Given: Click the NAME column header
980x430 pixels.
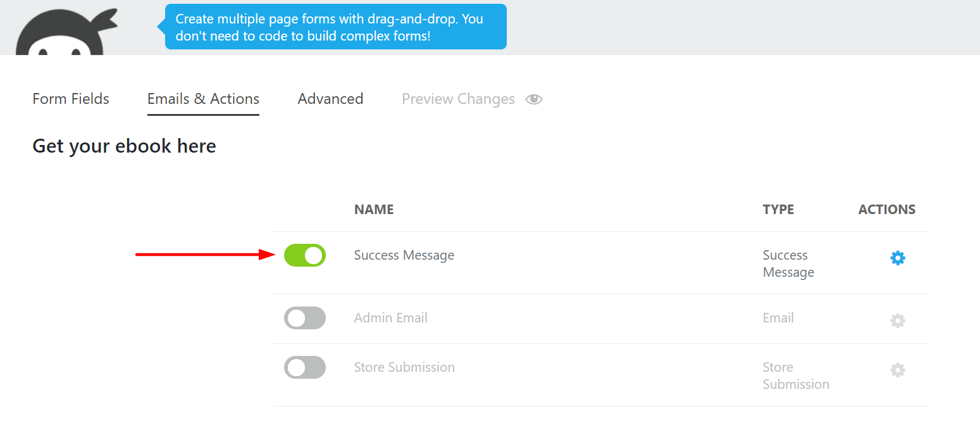Looking at the screenshot, I should [374, 210].
